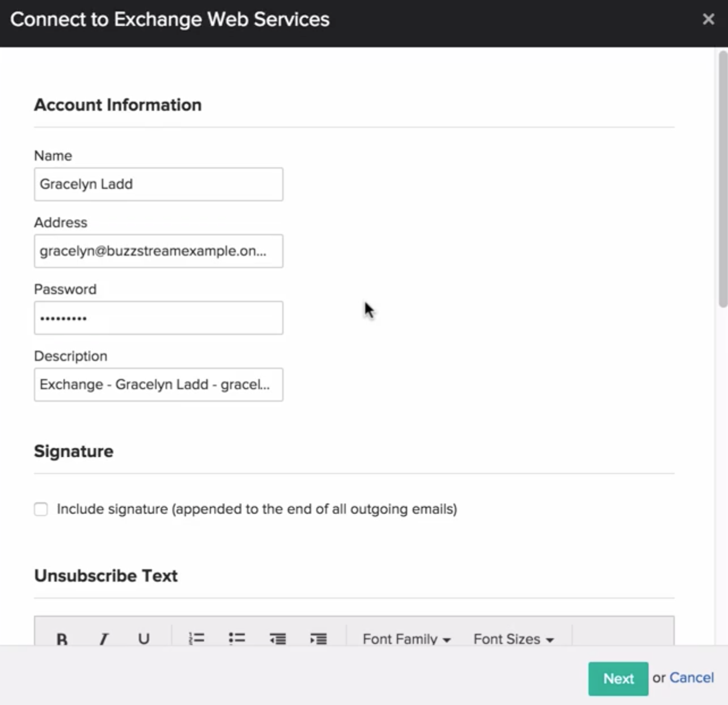Click the Next button

click(618, 678)
